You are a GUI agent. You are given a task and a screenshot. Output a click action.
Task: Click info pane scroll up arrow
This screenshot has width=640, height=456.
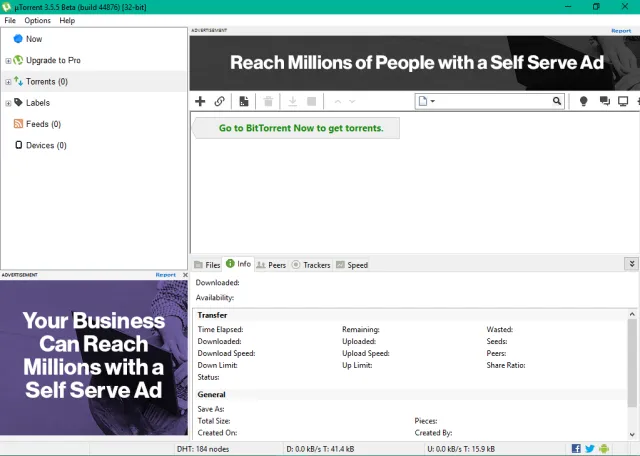[x=632, y=314]
